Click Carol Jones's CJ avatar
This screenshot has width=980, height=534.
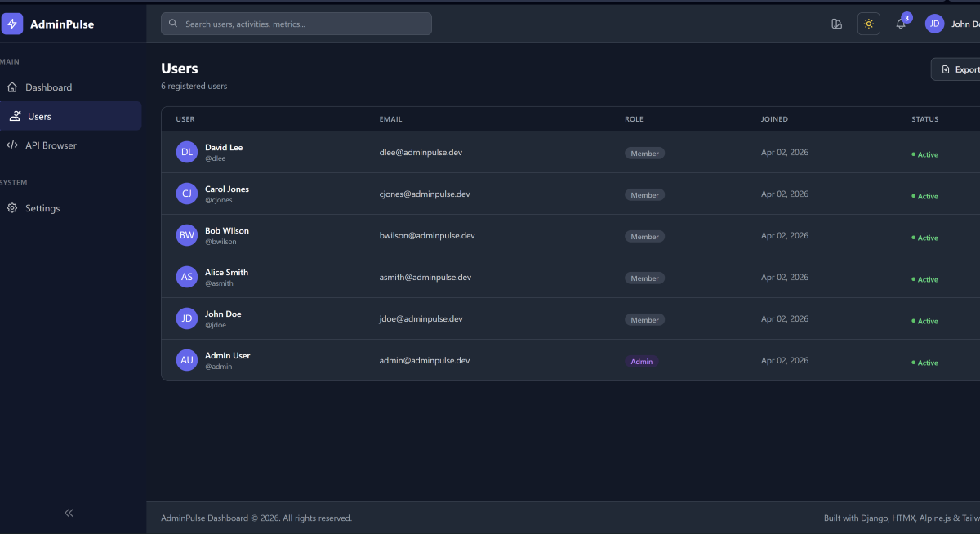pos(187,194)
